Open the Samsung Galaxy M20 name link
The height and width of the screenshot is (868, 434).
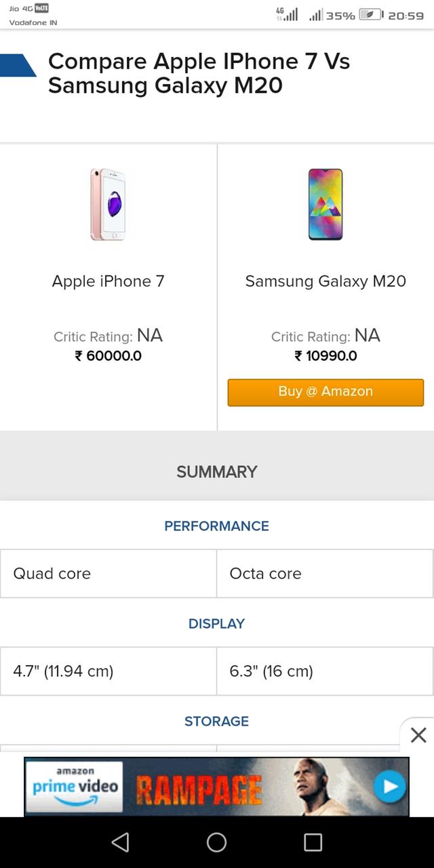[325, 281]
